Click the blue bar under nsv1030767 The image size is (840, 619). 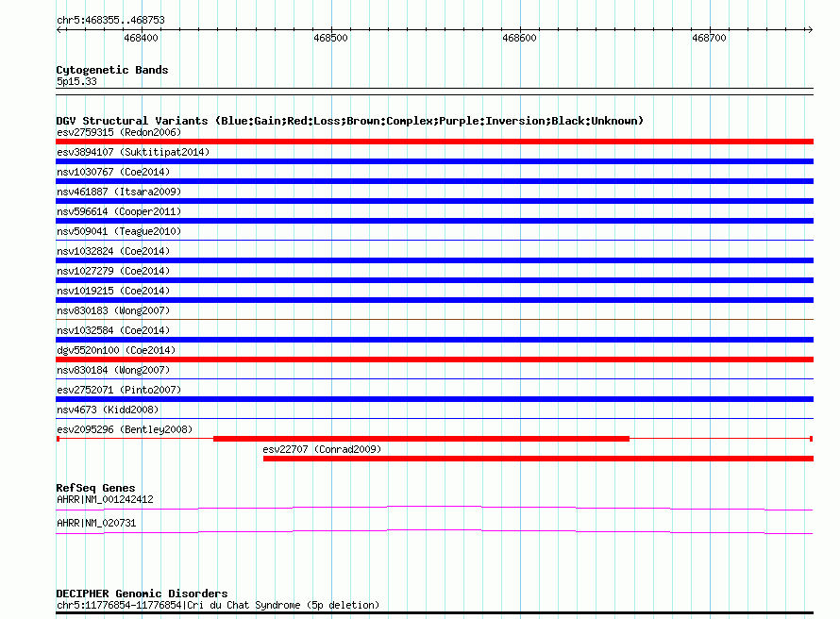coord(434,181)
